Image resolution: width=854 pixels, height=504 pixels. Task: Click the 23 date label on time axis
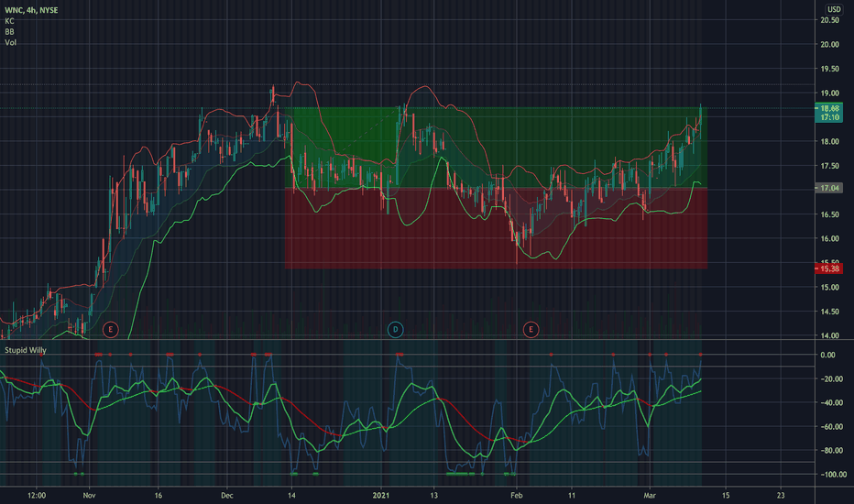(781, 495)
